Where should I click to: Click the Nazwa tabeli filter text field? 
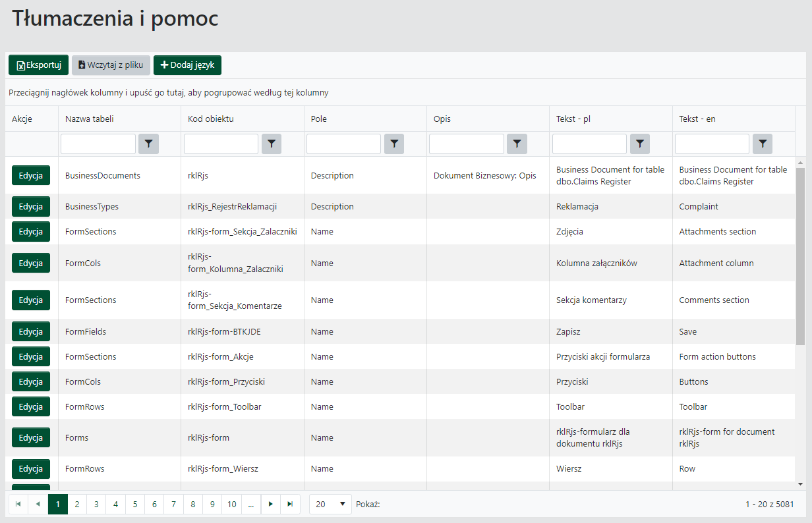tap(98, 144)
